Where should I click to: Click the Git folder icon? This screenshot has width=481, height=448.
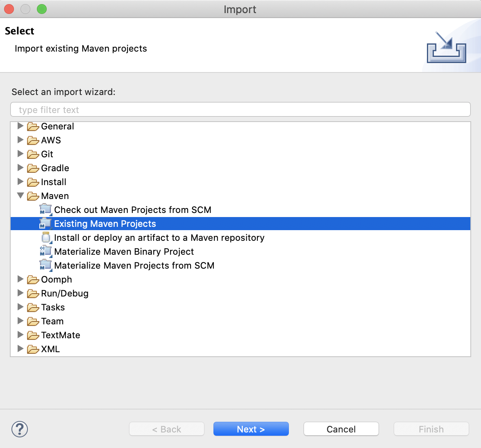pyautogui.click(x=33, y=154)
